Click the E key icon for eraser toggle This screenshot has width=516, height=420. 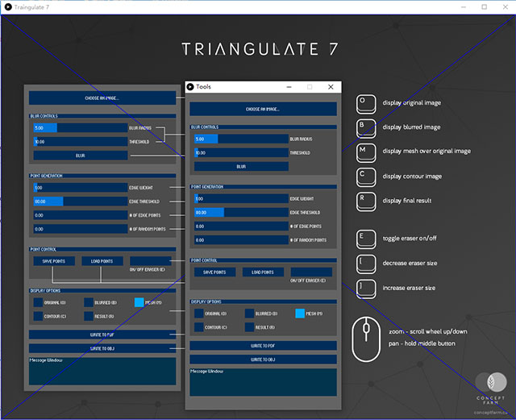point(366,239)
